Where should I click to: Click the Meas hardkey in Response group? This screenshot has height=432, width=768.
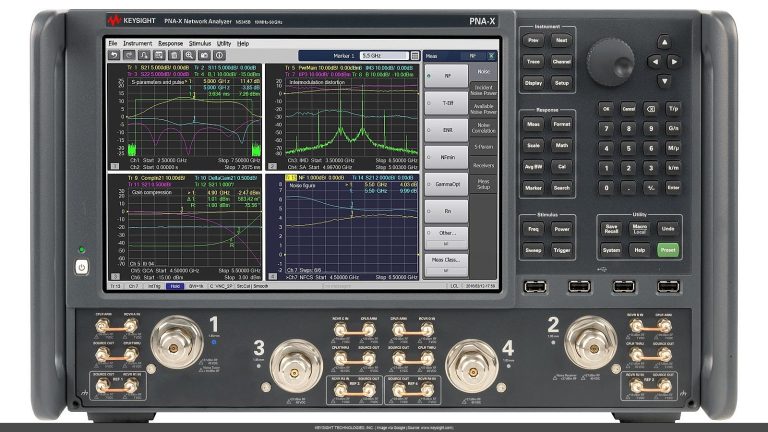533,124
